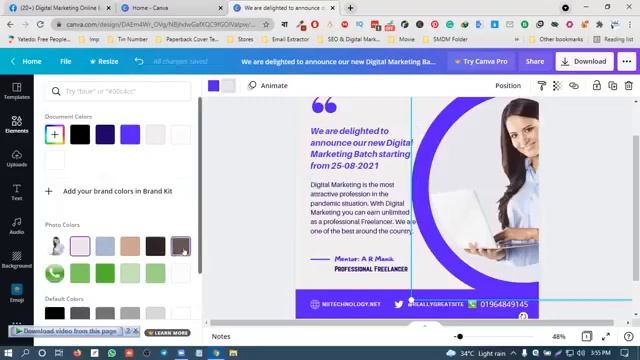
Task: Open the Elements sidebar panel
Action: point(17,124)
